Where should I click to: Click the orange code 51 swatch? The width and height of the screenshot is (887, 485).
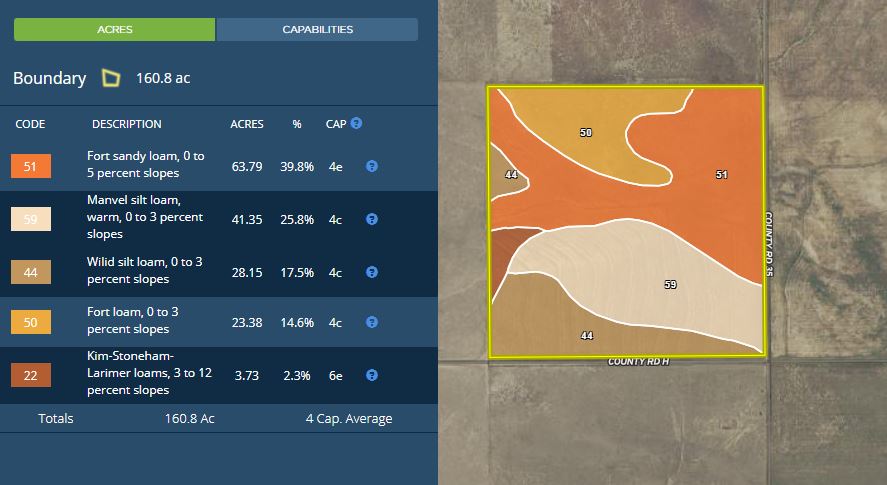[x=30, y=166]
